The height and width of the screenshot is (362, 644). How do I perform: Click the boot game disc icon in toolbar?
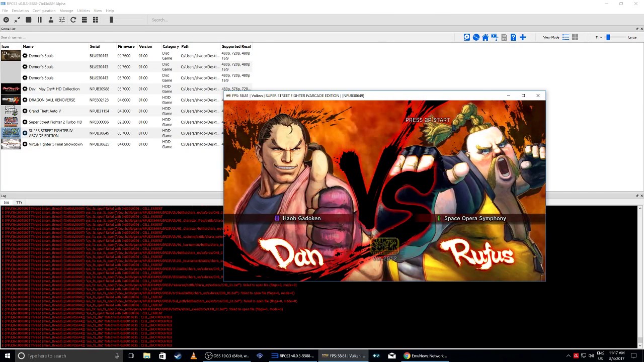(x=6, y=20)
